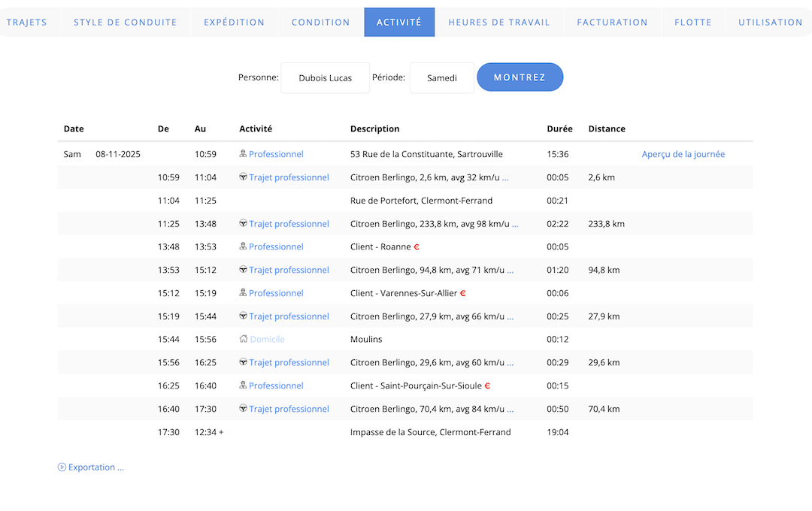Open the Personne dropdown showing Dubois Lucas
The image size is (812, 511).
(x=325, y=77)
